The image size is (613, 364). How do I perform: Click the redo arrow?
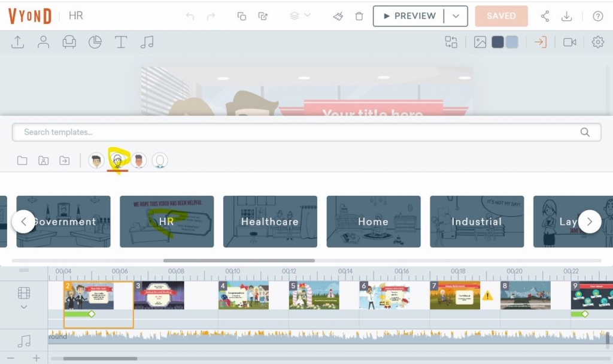[x=211, y=16]
